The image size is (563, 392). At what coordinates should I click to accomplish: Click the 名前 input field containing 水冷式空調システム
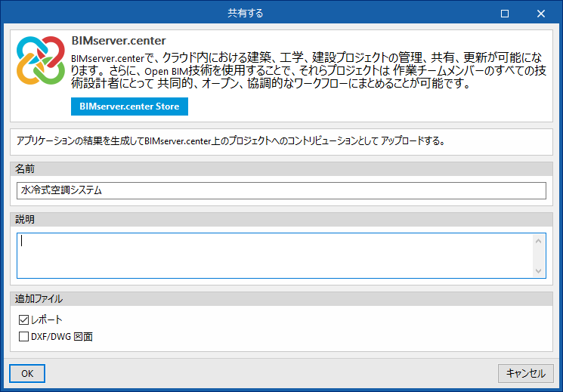point(281,190)
